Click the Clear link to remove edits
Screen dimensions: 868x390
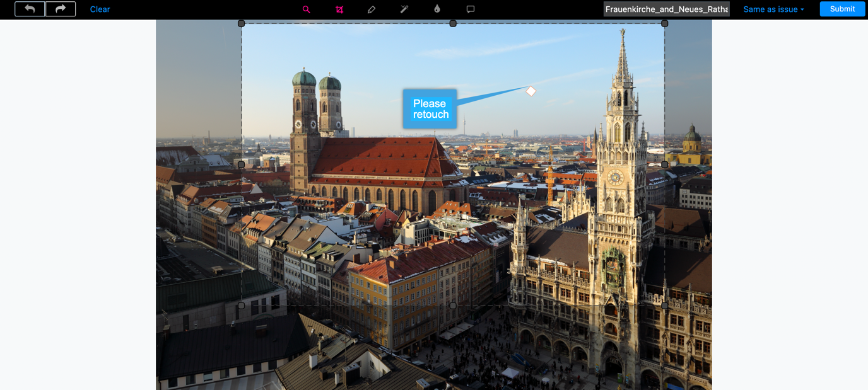pyautogui.click(x=100, y=9)
